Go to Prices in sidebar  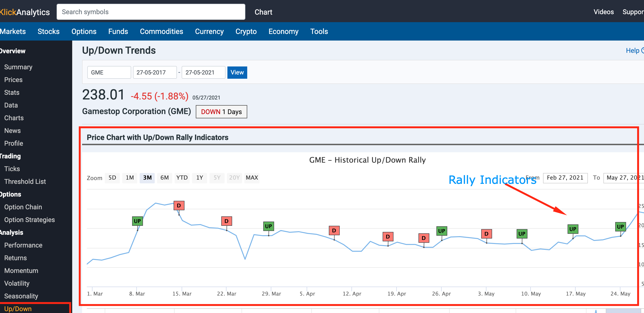click(13, 80)
